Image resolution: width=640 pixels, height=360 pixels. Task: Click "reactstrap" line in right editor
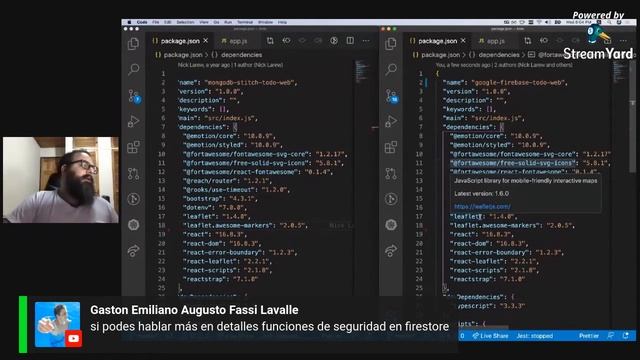(x=488, y=279)
